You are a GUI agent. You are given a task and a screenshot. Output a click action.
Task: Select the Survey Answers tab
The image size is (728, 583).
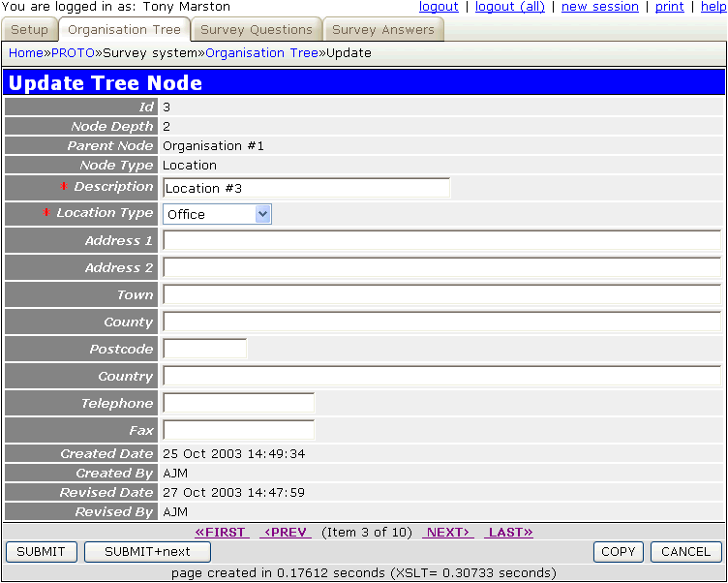click(382, 30)
